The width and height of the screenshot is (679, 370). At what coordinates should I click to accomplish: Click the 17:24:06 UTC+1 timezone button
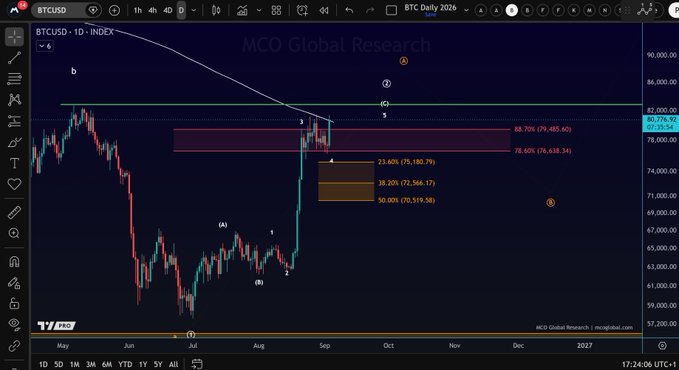pos(649,364)
